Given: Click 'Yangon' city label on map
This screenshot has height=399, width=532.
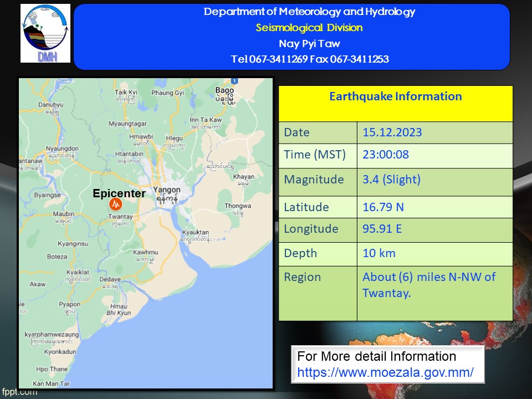Looking at the screenshot, I should click(167, 190).
